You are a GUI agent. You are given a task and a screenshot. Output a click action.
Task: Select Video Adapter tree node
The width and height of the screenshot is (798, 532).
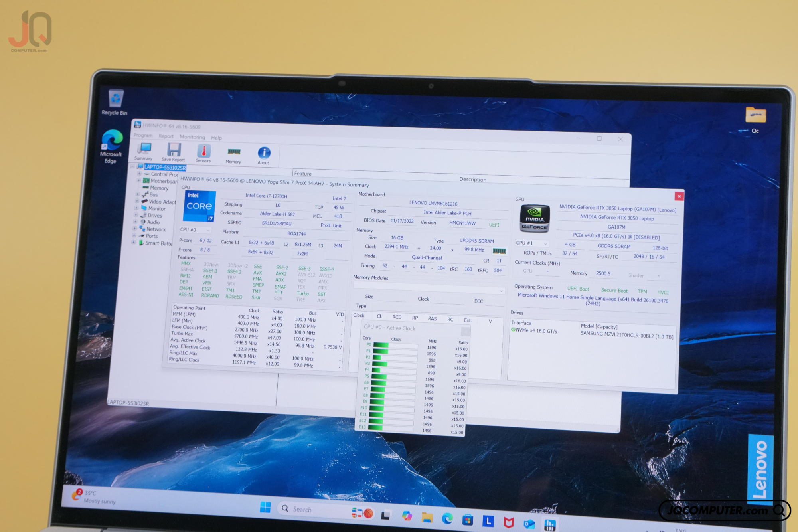162,202
